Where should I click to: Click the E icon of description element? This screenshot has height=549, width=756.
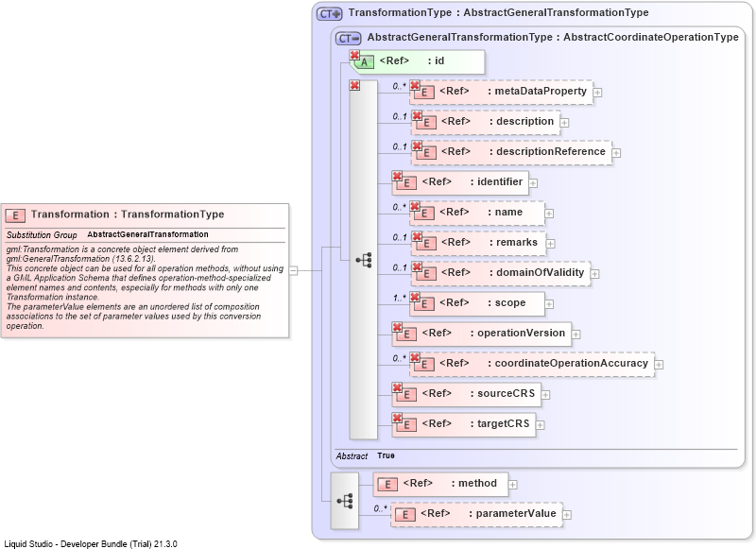click(426, 123)
